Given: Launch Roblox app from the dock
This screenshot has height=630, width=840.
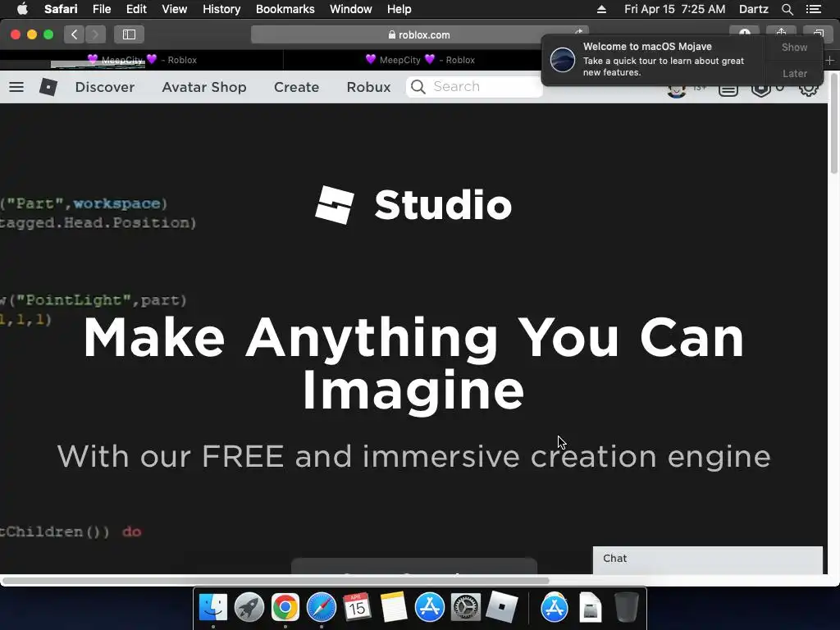Looking at the screenshot, I should pos(501,608).
